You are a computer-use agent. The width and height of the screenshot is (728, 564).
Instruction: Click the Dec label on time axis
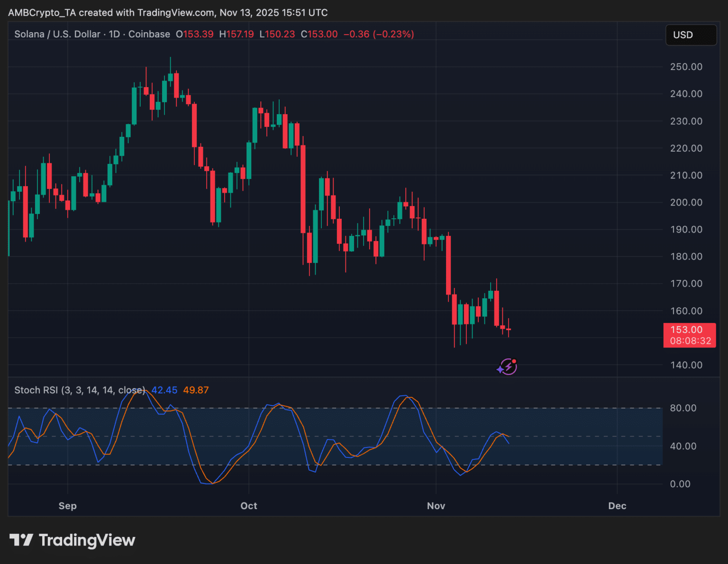617,506
